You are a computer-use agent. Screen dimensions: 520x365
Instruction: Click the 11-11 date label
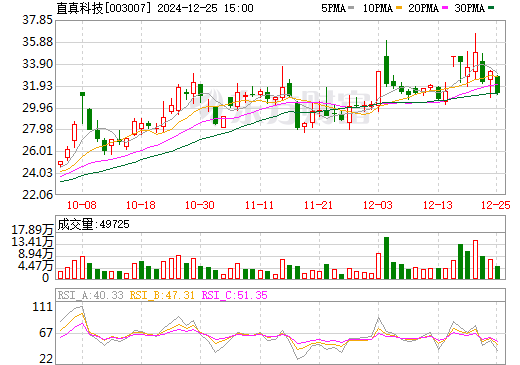tap(259, 205)
